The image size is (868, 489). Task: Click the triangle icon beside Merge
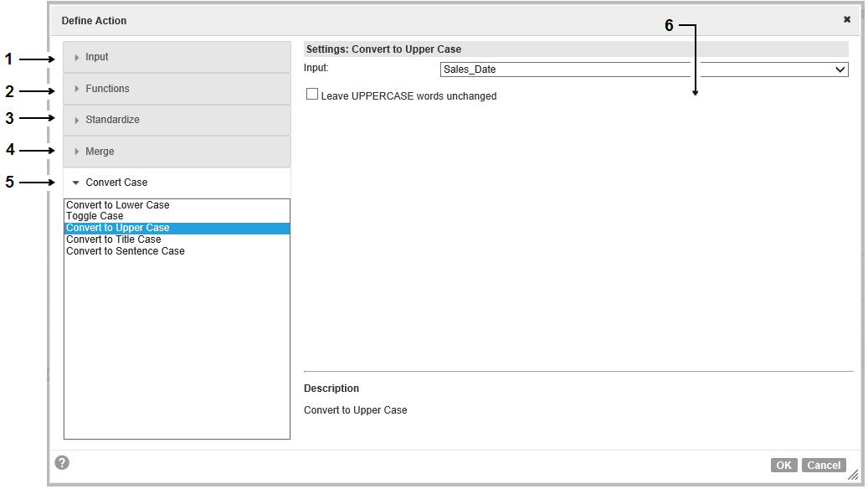tap(77, 152)
